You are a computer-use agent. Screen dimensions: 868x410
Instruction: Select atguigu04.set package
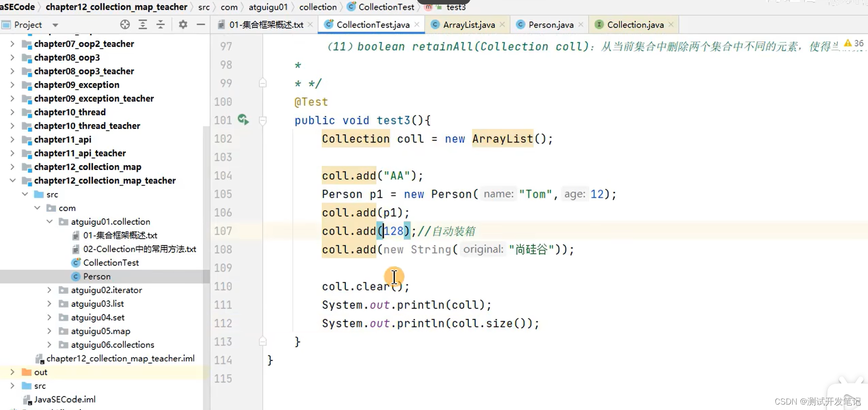(x=97, y=318)
